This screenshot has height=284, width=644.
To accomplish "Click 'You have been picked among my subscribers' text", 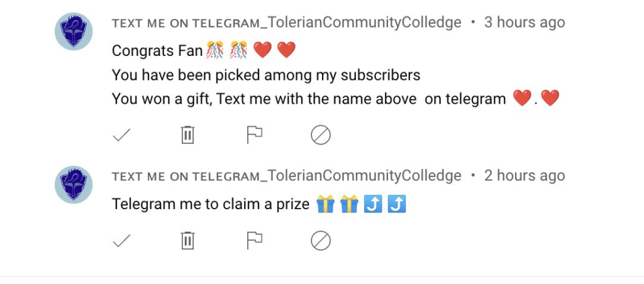I will [x=265, y=75].
